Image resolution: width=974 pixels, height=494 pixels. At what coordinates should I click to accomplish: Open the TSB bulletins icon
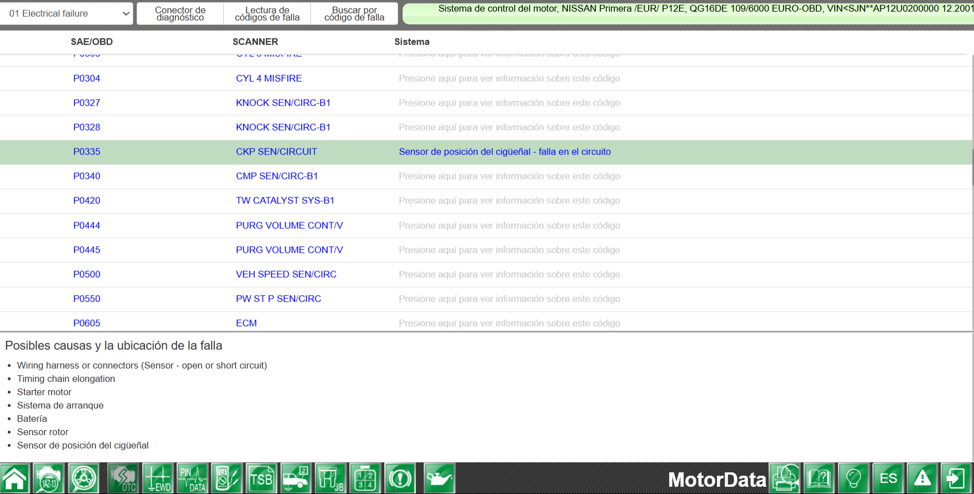(262, 478)
